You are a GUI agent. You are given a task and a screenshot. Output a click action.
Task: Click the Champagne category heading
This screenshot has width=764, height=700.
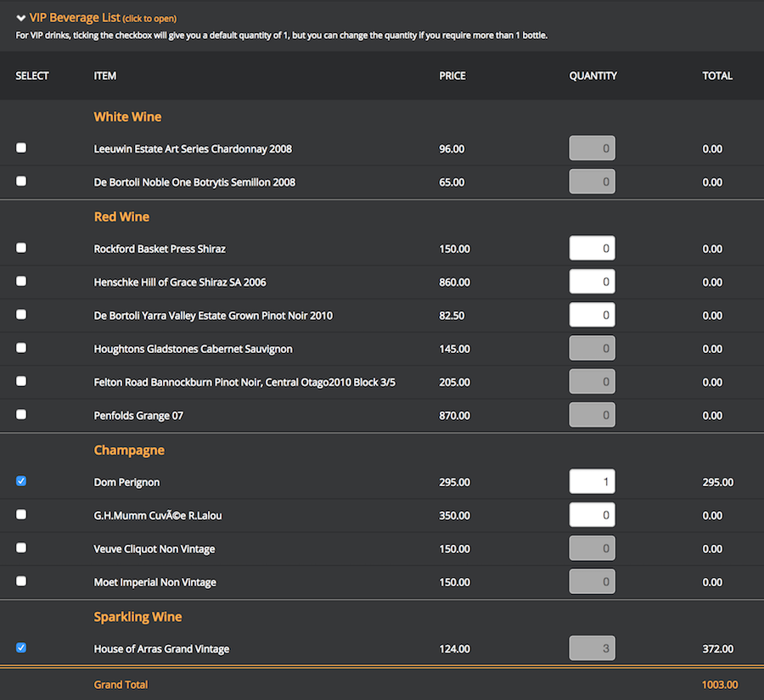tap(129, 450)
